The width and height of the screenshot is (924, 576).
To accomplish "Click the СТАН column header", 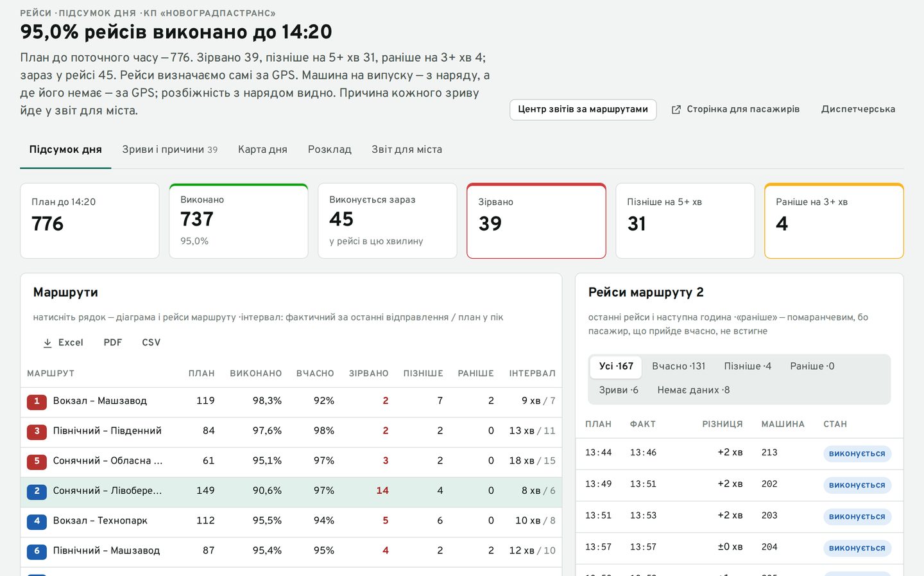I will (x=835, y=424).
